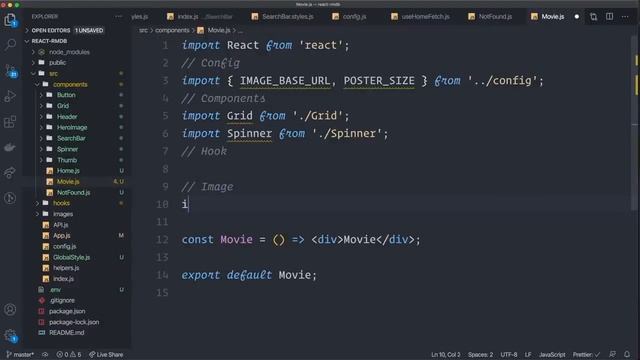Open NotFound.js in the file tree

coord(73,192)
